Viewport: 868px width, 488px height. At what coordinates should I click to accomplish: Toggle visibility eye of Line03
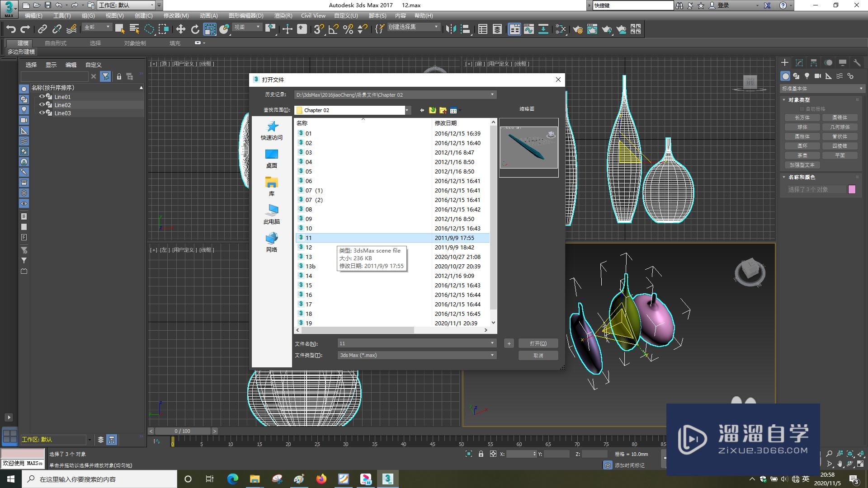click(42, 113)
